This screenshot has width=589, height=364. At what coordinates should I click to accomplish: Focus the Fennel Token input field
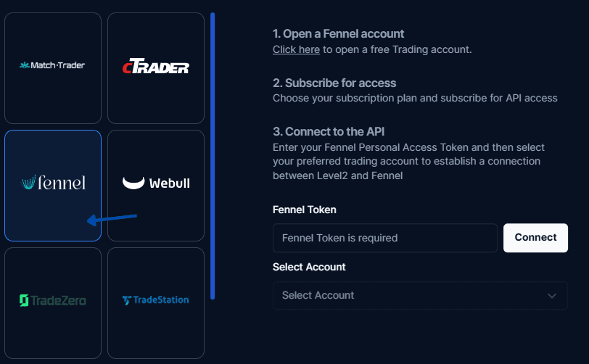tap(384, 238)
